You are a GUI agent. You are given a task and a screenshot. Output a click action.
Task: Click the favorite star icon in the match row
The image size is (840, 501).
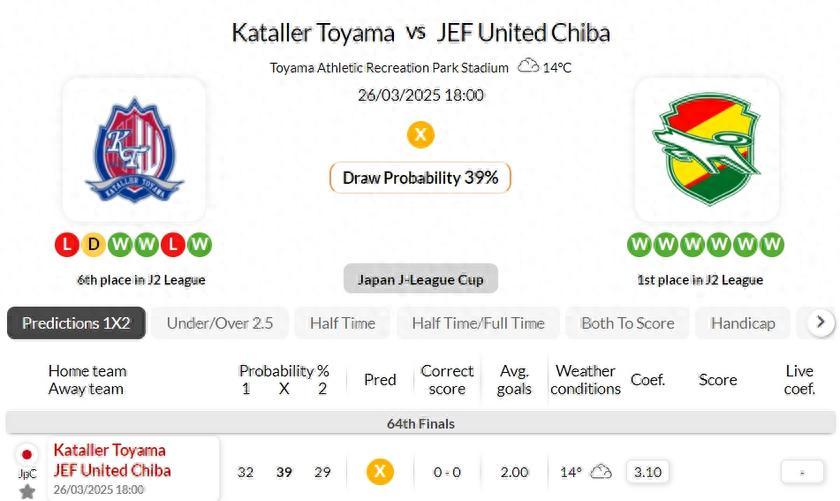tap(27, 491)
